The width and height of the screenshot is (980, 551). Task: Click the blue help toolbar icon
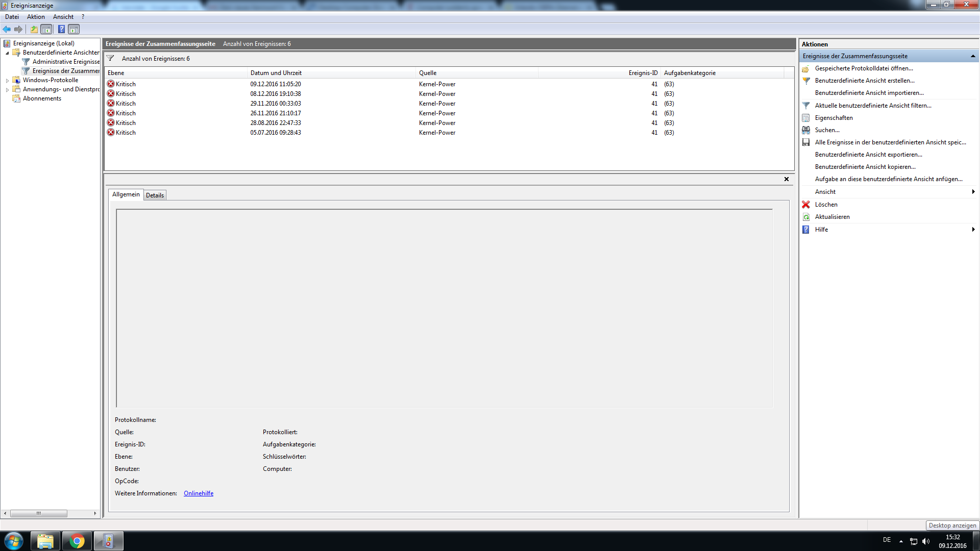point(61,29)
